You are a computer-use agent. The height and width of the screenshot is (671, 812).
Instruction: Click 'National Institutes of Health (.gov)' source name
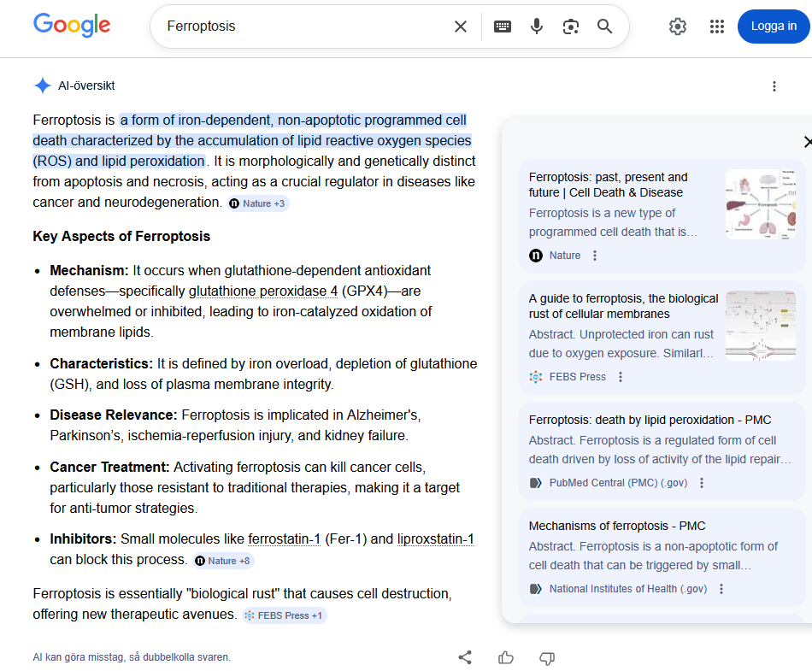pos(628,589)
